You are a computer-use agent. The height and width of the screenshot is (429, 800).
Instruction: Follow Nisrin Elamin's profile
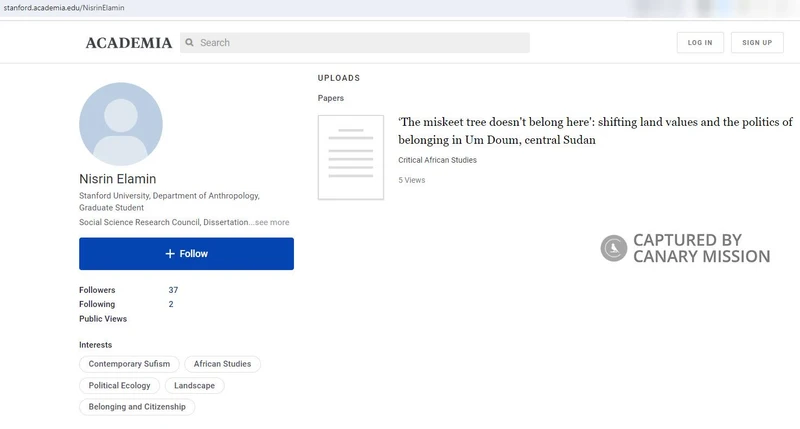click(x=186, y=254)
